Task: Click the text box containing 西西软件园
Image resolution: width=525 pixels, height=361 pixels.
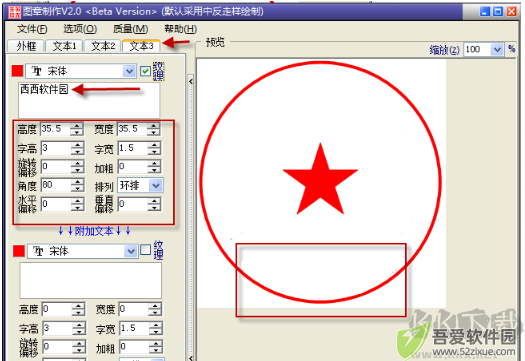Action: coord(89,100)
